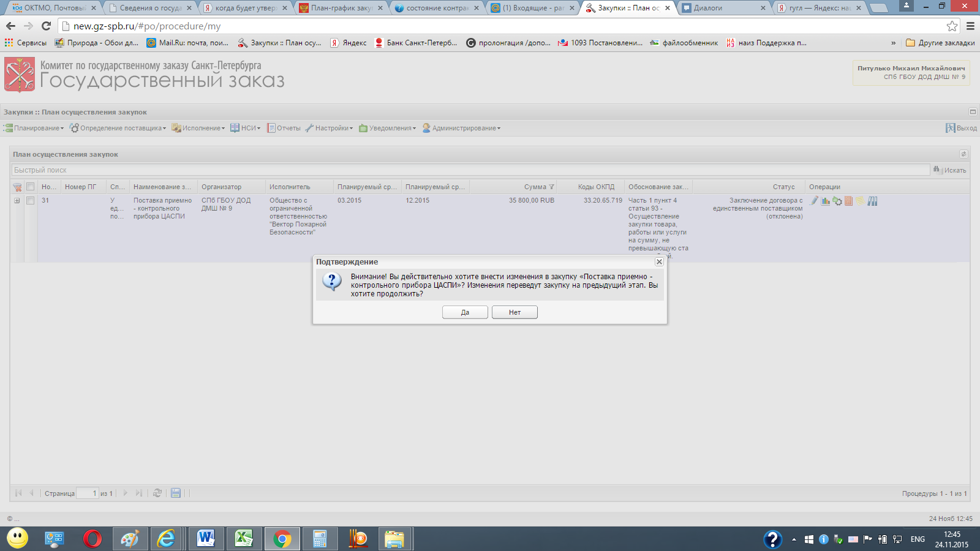Click the user name Питулько Михаил Михайлович box
This screenshot has height=551, width=980.
911,72
